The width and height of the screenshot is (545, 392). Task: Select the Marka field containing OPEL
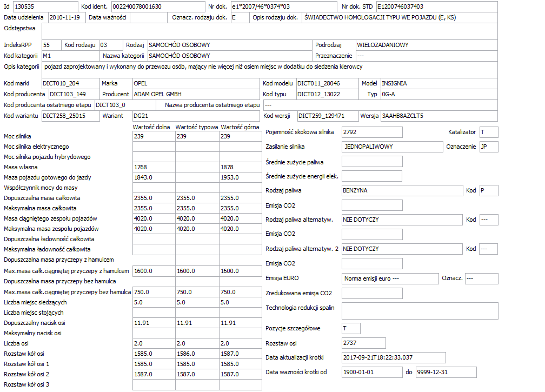[x=196, y=83]
